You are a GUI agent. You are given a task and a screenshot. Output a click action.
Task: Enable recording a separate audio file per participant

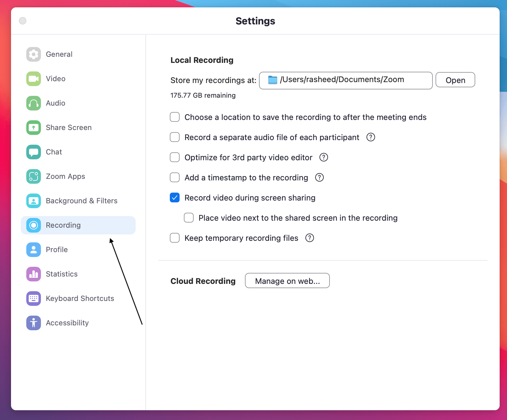click(x=174, y=137)
